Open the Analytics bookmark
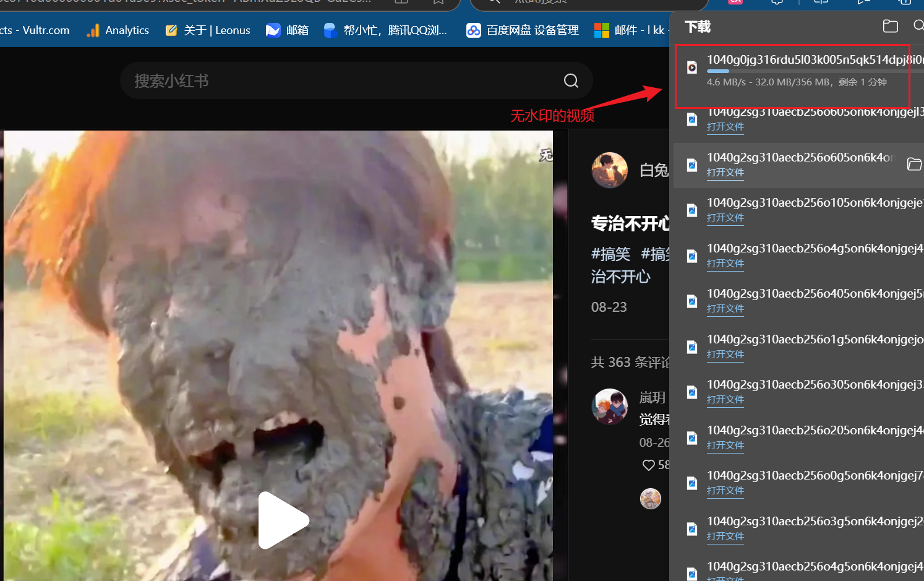This screenshot has width=924, height=581. tap(118, 30)
